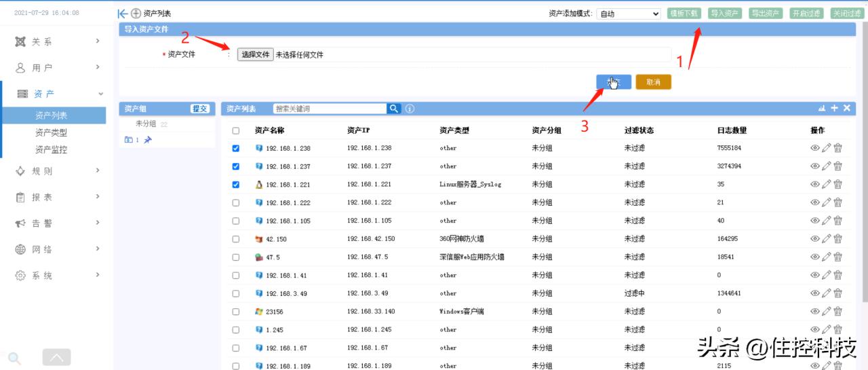Viewport: 868px width, 370px height.
Task: Click the X delete icon in 资产列表 header
Action: (x=846, y=109)
